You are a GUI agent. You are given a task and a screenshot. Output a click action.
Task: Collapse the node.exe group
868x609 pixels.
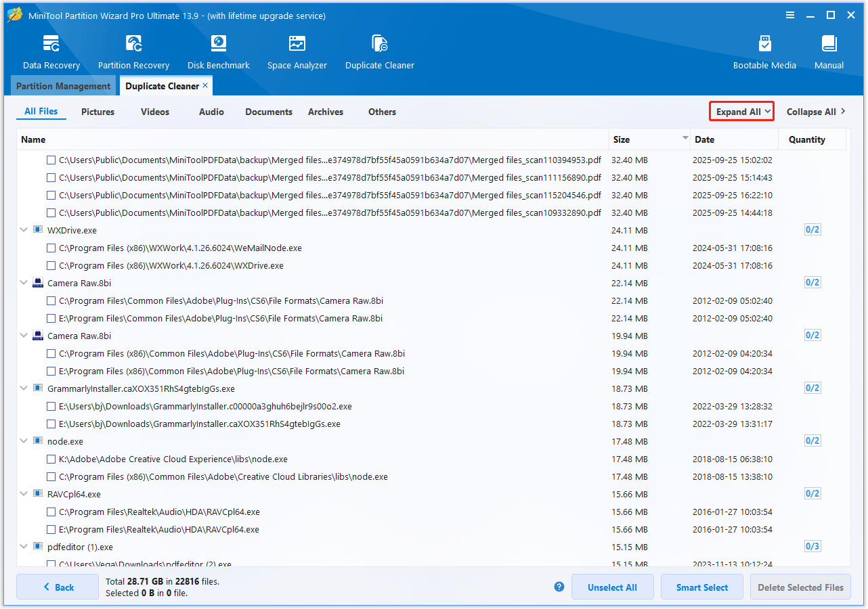click(x=24, y=441)
